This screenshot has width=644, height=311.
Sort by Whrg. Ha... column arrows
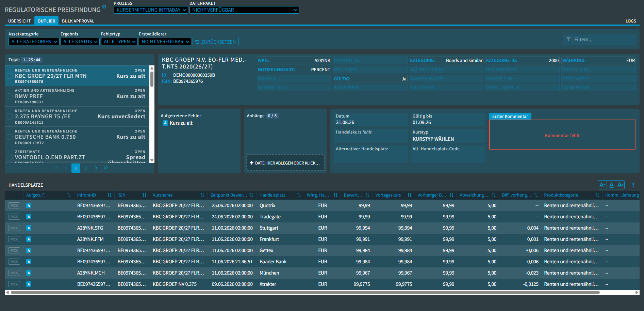[335, 195]
